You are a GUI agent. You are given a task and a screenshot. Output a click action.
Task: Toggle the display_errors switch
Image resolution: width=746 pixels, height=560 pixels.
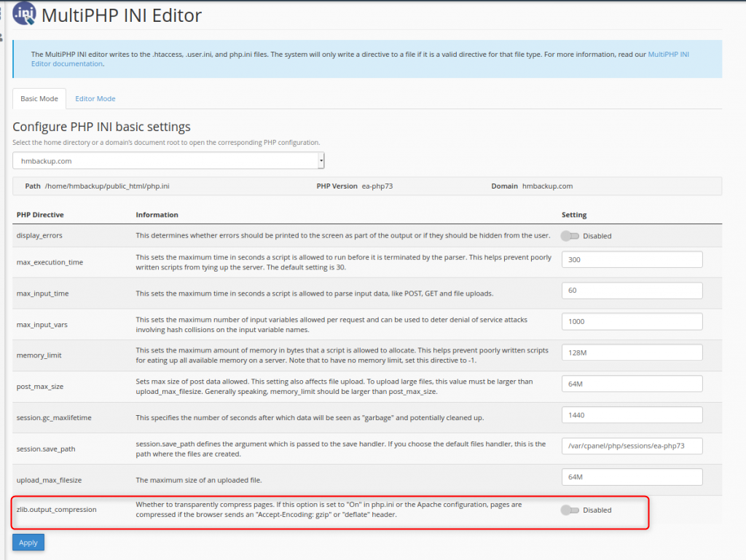pyautogui.click(x=570, y=236)
